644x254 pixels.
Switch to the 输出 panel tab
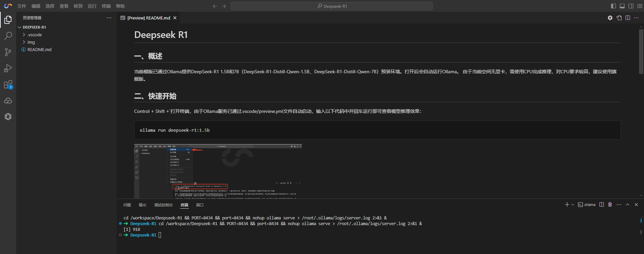tap(143, 205)
